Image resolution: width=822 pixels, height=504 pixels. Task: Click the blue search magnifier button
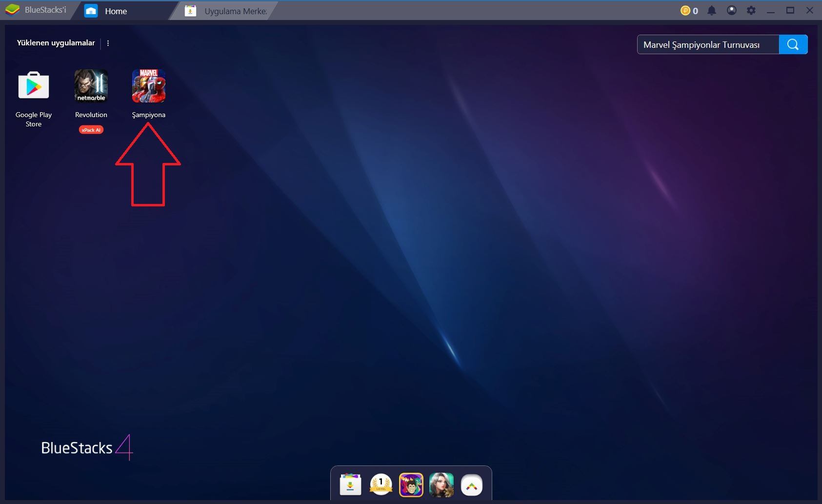[793, 44]
